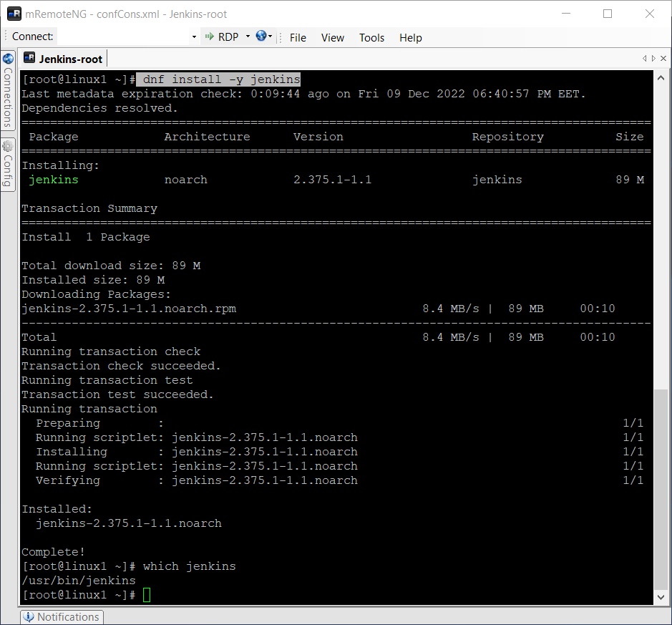Click the terminal scrollbar up arrow
Screen dimensions: 672x625
661,78
